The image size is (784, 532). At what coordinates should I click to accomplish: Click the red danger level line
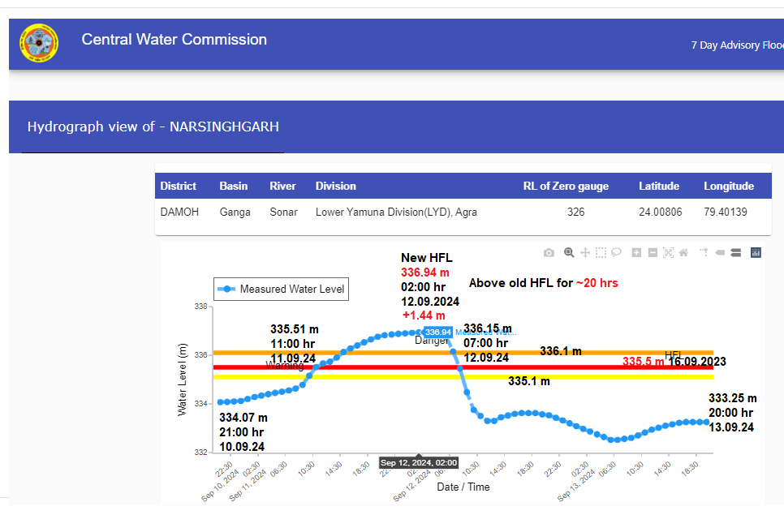(568, 367)
